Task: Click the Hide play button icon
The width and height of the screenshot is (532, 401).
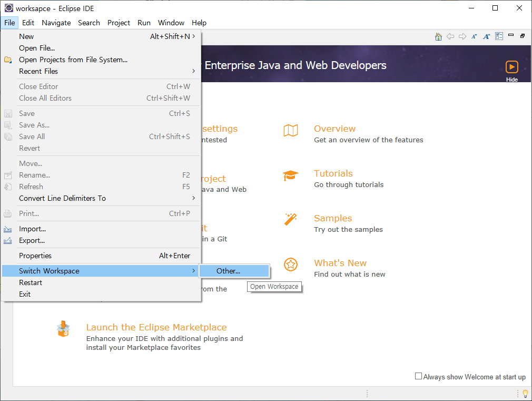Action: pos(511,67)
